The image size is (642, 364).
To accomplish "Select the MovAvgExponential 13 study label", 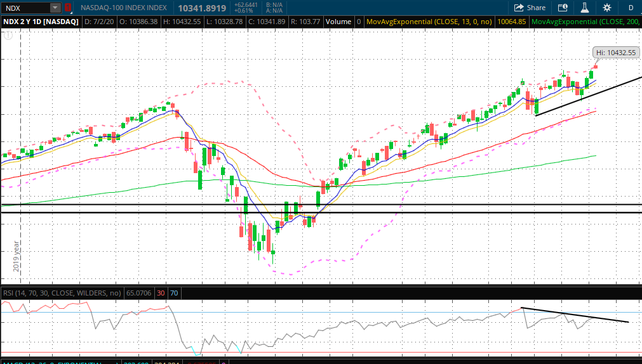I will pos(429,22).
